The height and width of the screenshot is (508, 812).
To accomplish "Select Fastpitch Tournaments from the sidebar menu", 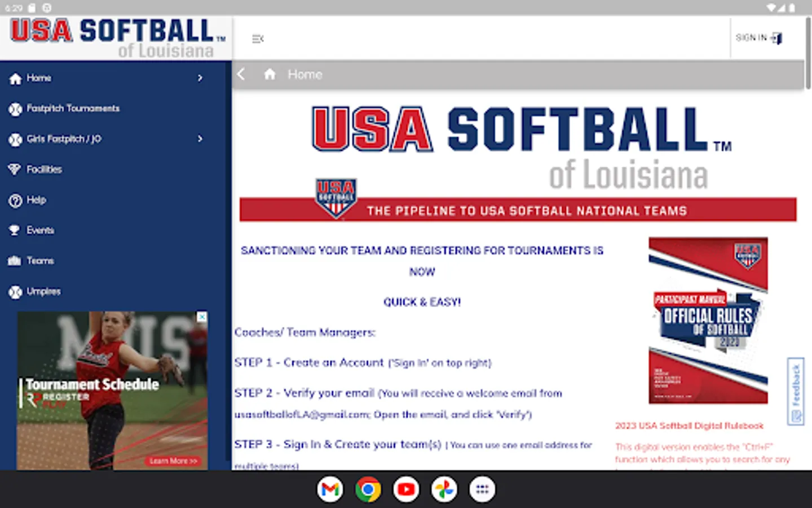I will [73, 108].
